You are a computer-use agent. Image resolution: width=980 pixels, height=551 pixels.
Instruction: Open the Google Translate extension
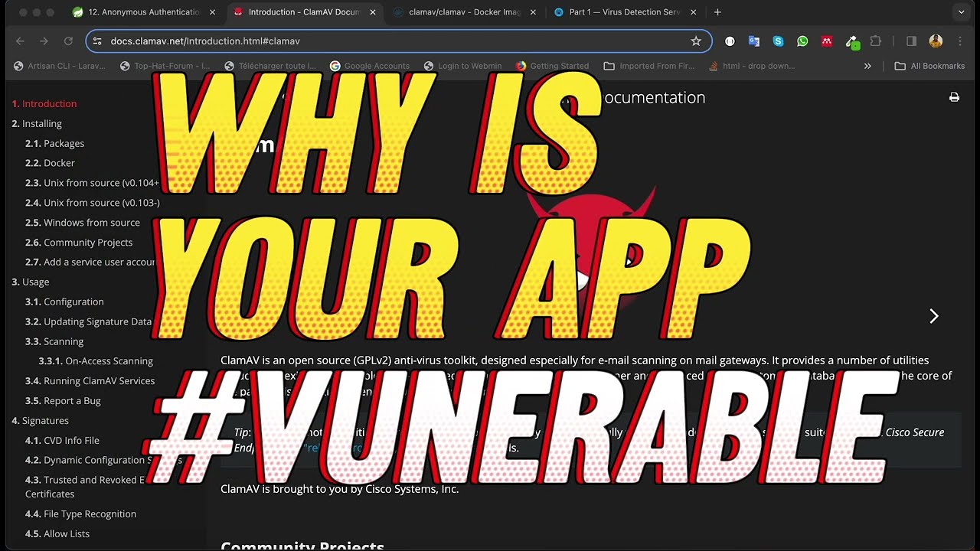754,41
